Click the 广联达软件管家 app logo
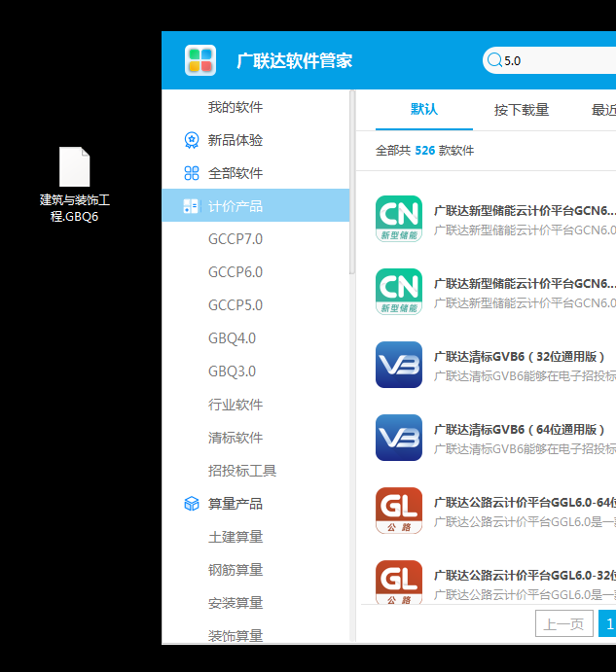Screen dimensions: 616x672 pyautogui.click(x=199, y=60)
